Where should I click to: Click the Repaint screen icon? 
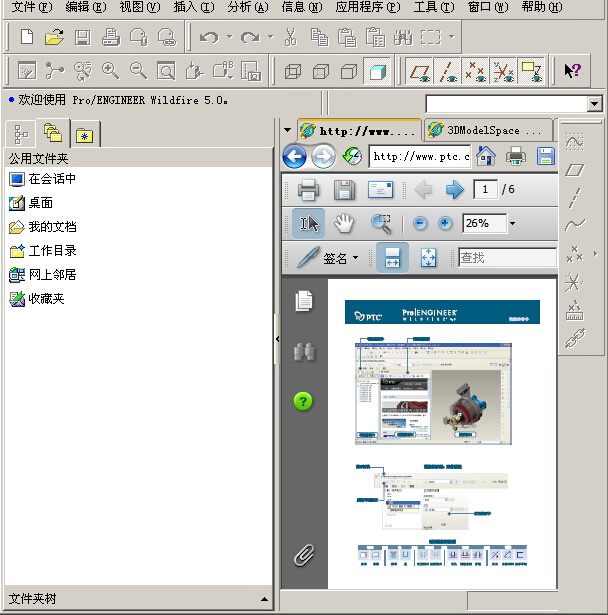27,71
